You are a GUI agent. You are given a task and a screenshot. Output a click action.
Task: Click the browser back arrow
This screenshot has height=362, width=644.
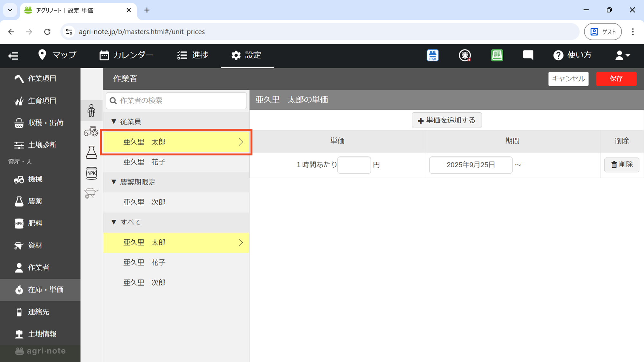11,32
